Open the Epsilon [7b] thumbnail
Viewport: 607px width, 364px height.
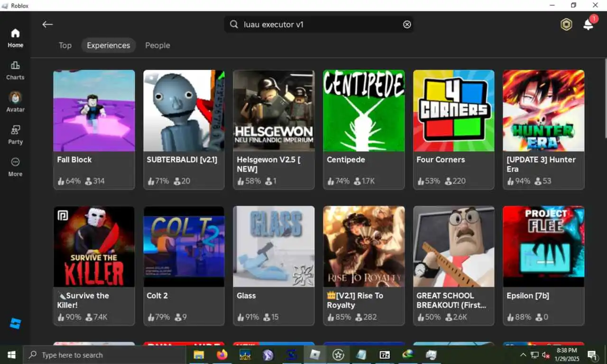click(x=543, y=246)
